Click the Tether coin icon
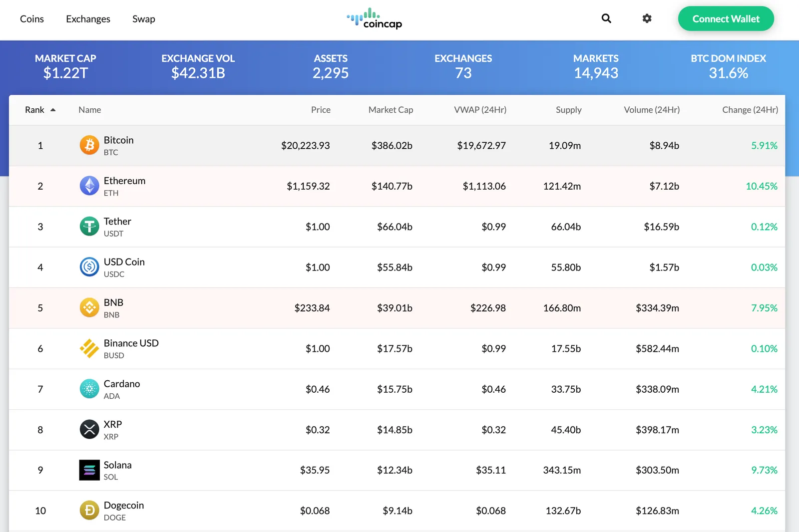The image size is (799, 532). [89, 227]
